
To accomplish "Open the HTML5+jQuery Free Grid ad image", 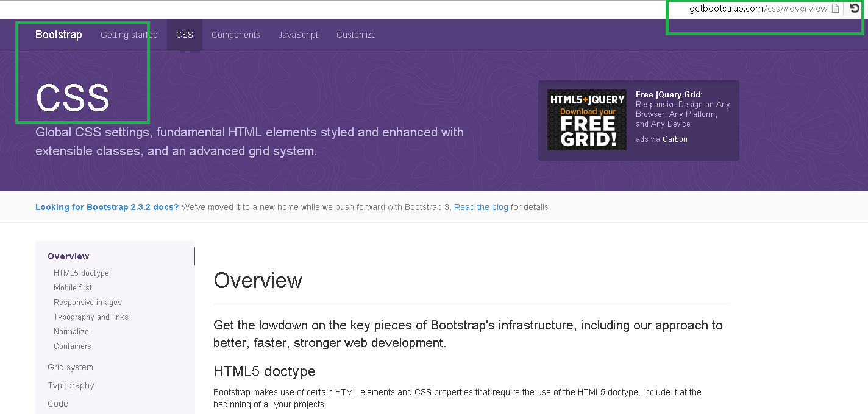I will (x=586, y=120).
